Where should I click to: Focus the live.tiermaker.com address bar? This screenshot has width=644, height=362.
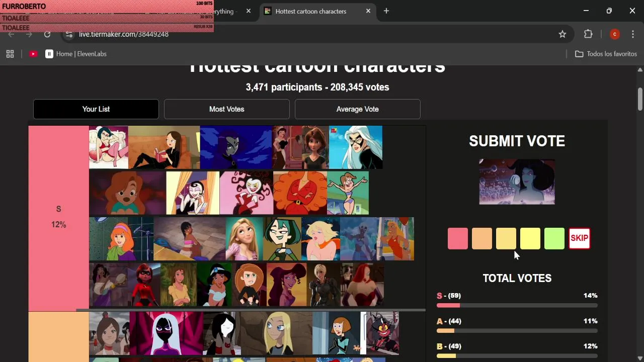312,34
